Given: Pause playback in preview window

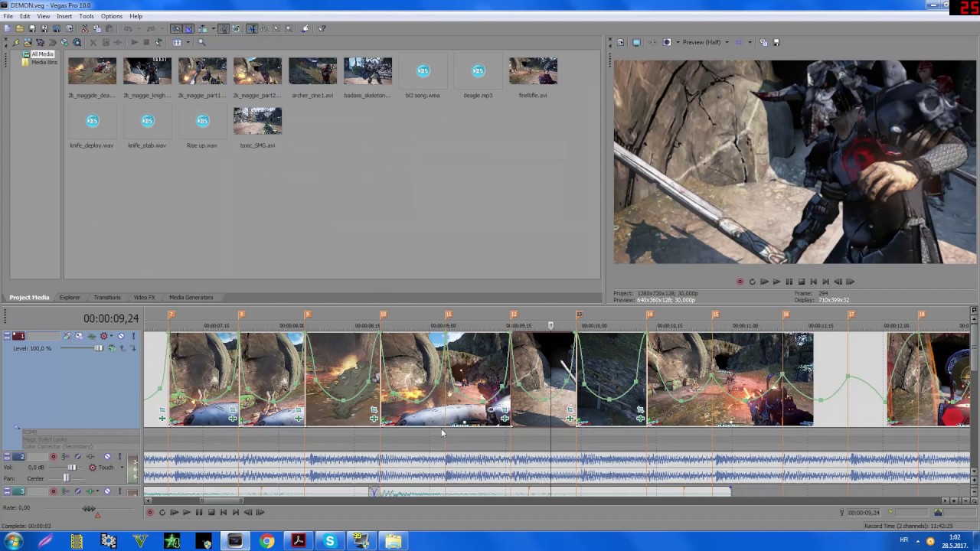Looking at the screenshot, I should click(789, 282).
